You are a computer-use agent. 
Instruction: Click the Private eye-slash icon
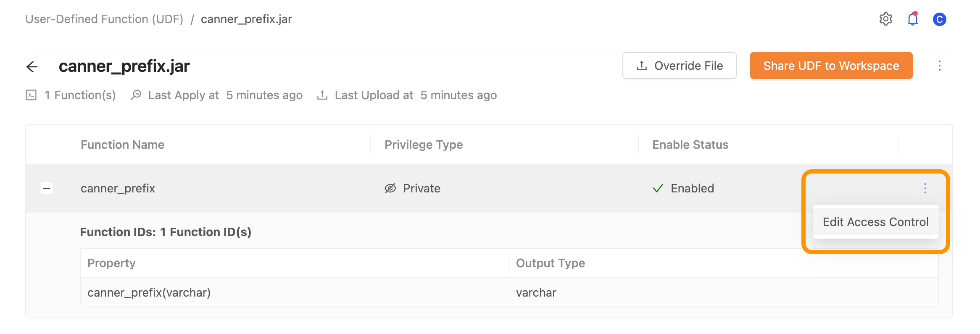coord(390,188)
